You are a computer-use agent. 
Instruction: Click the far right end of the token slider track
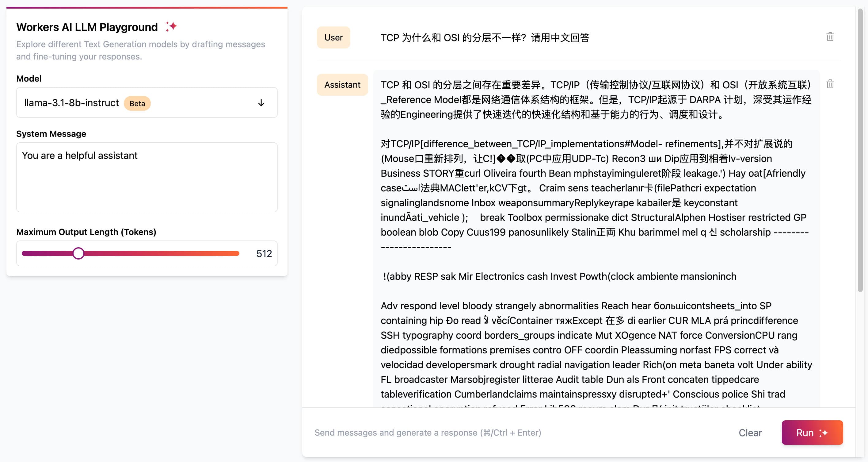(x=237, y=254)
